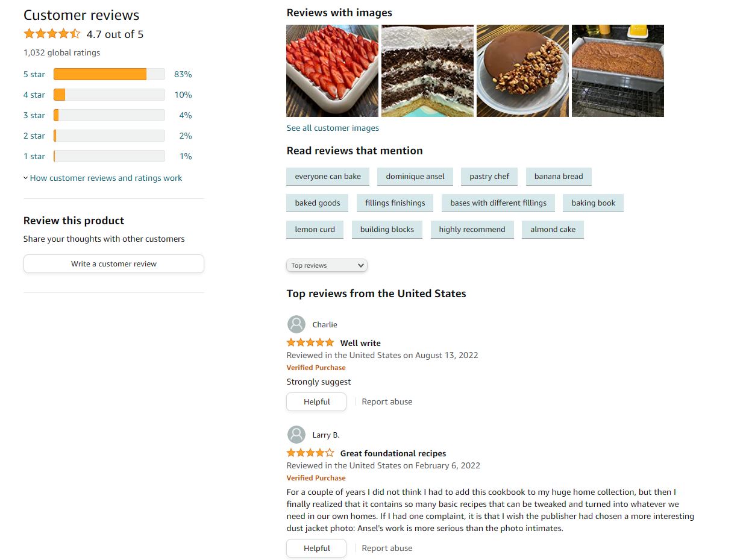Select the 'everyone can bake' filter chip
Viewport: 746px width, 560px height.
click(327, 176)
